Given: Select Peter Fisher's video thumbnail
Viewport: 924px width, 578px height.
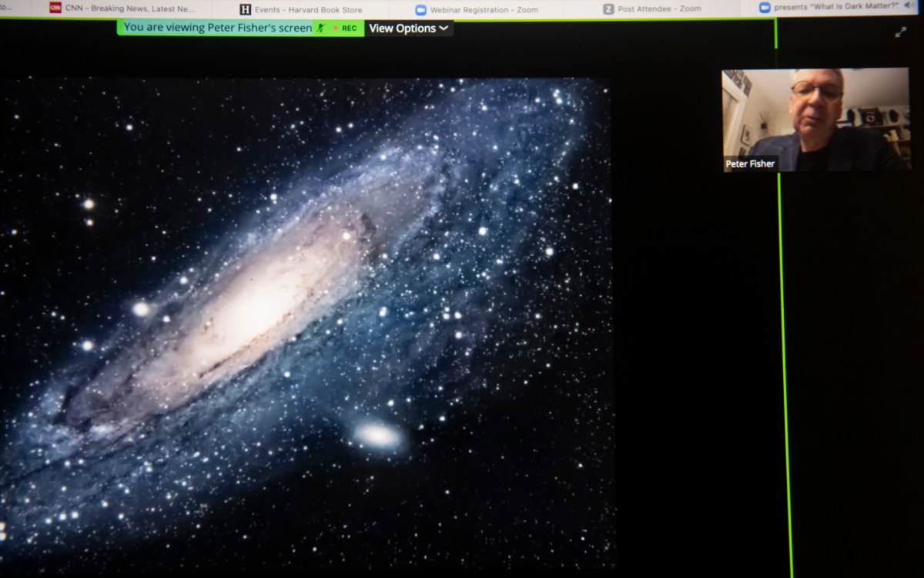Looking at the screenshot, I should pos(815,119).
